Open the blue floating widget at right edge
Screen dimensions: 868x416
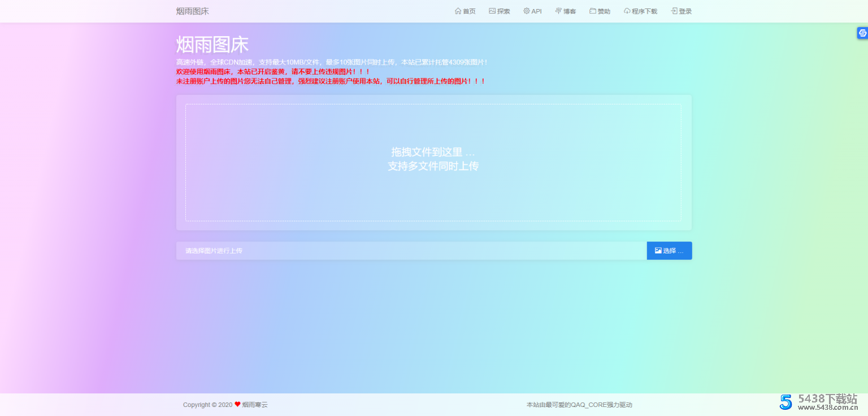[862, 33]
